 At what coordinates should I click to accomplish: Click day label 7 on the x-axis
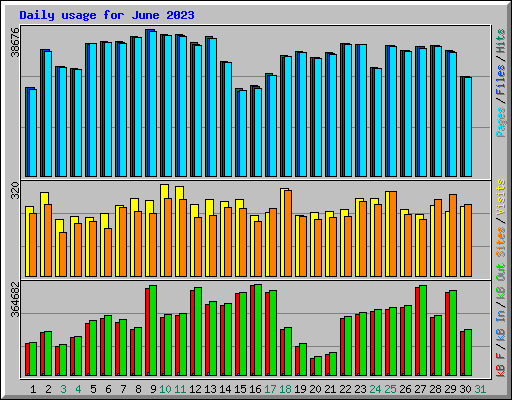click(x=123, y=389)
